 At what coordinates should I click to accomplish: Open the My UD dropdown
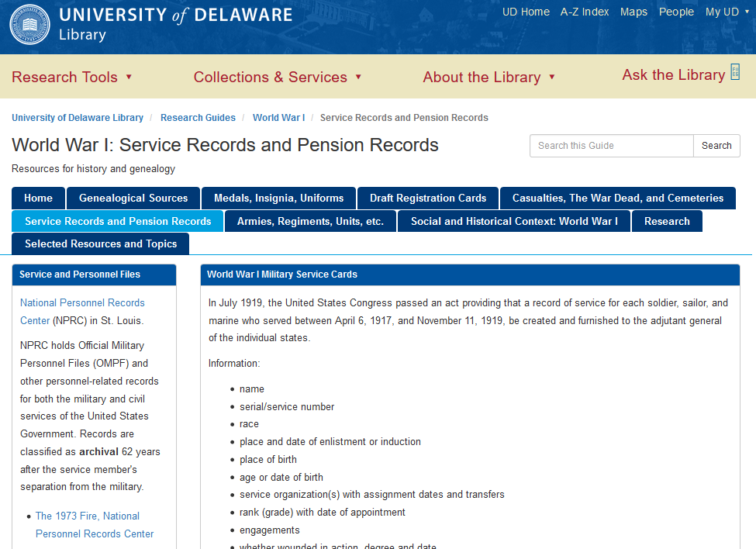(727, 12)
